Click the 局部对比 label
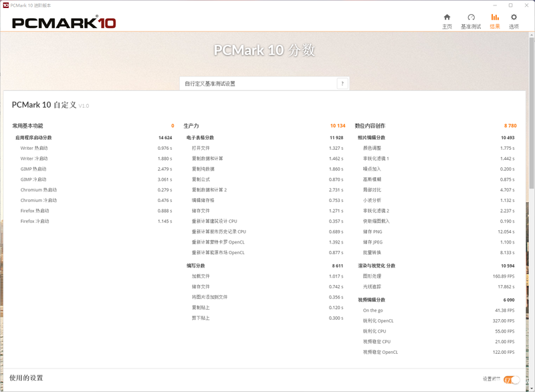 coord(372,190)
